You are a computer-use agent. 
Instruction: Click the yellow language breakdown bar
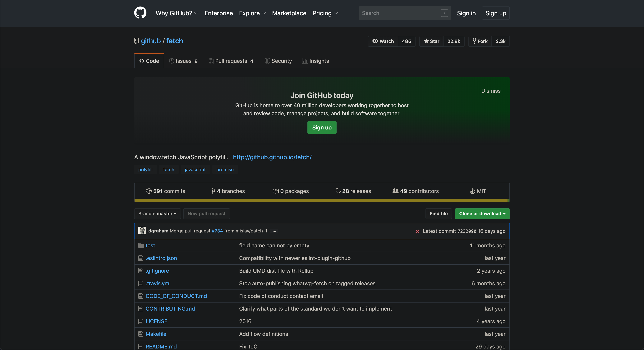[x=321, y=200]
